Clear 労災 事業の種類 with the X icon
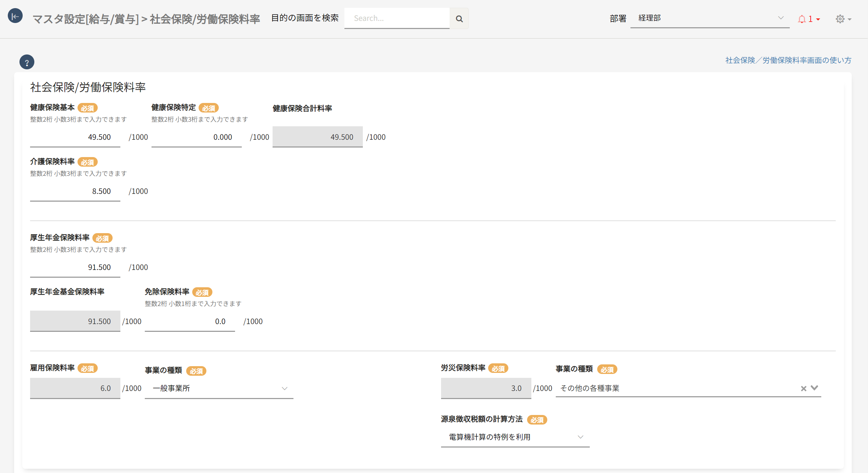Image resolution: width=868 pixels, height=473 pixels. click(804, 388)
